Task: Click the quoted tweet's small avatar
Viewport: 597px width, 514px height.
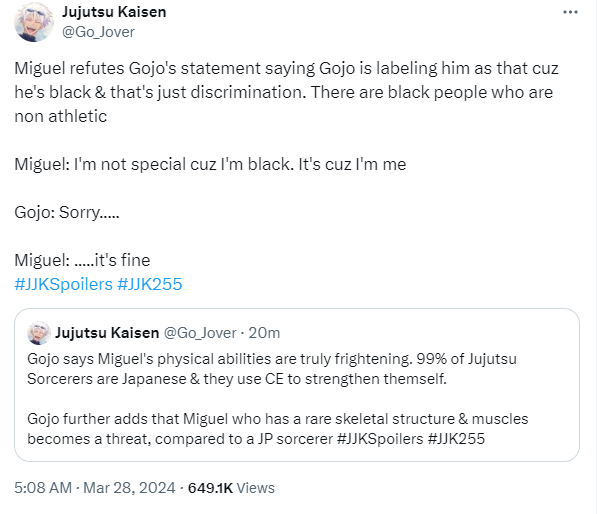Action: point(38,333)
